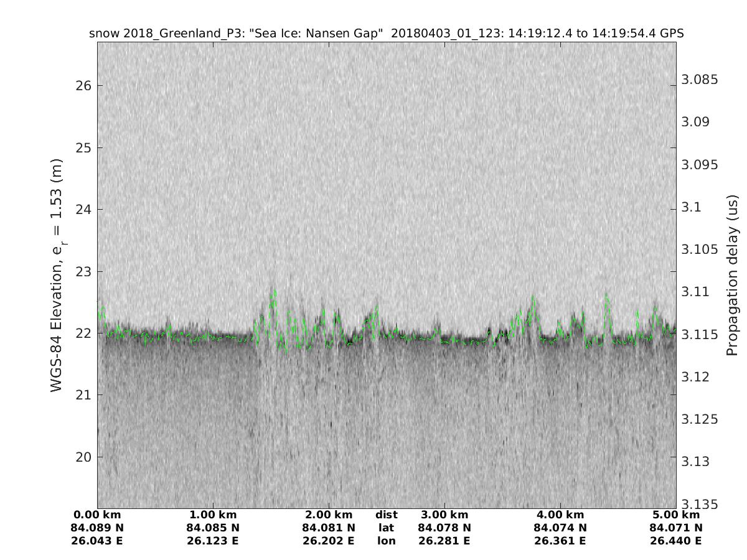This screenshot has height=560, width=747.
Task: Click the plot title text at top
Action: coord(387,34)
